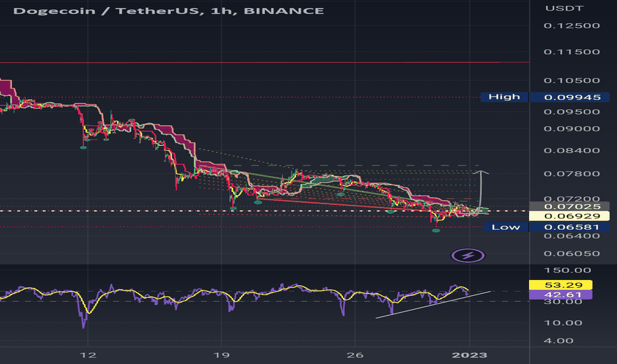617x364 pixels.
Task: Click the 0.07800 price axis label
Action: (572, 173)
